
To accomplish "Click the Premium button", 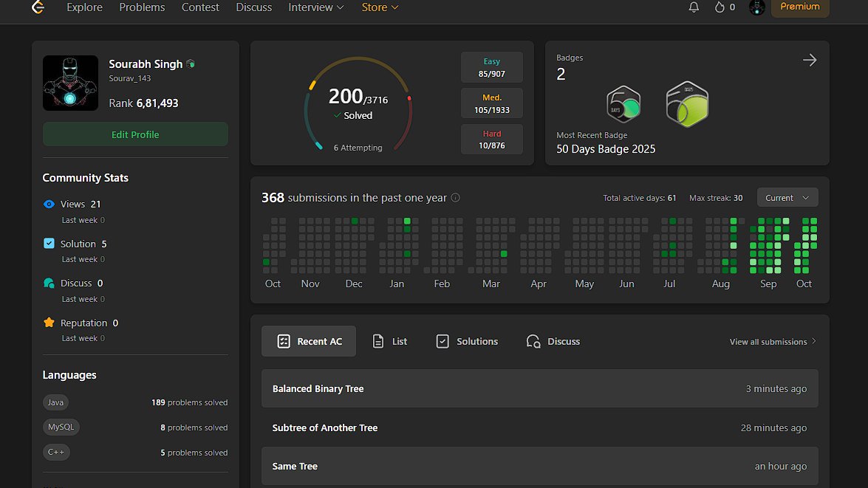I will tap(800, 7).
